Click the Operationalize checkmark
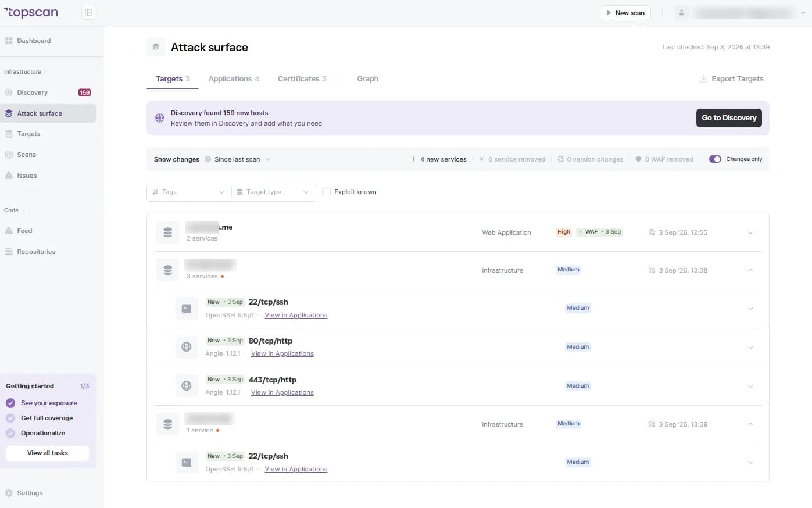This screenshot has height=508, width=812. 10,433
